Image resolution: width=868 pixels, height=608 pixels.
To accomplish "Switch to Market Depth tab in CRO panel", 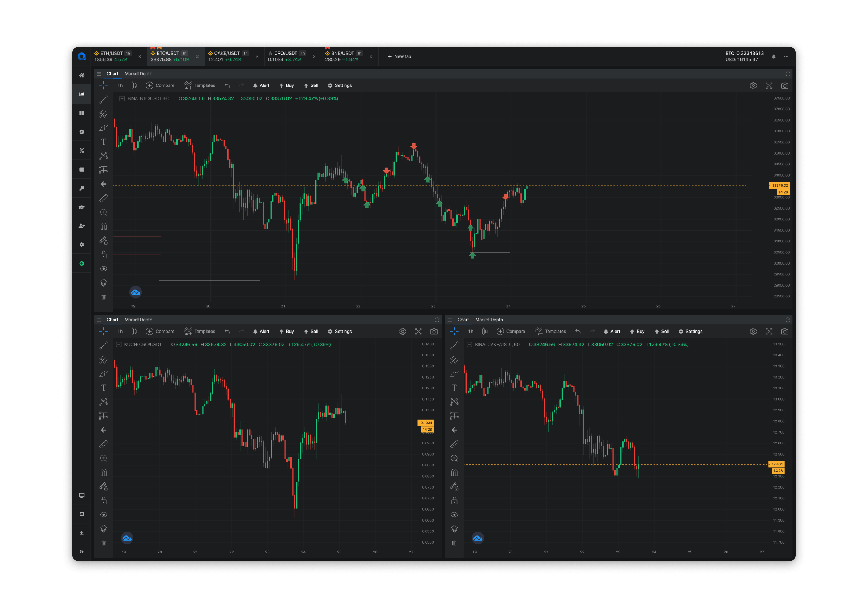I will pyautogui.click(x=139, y=320).
